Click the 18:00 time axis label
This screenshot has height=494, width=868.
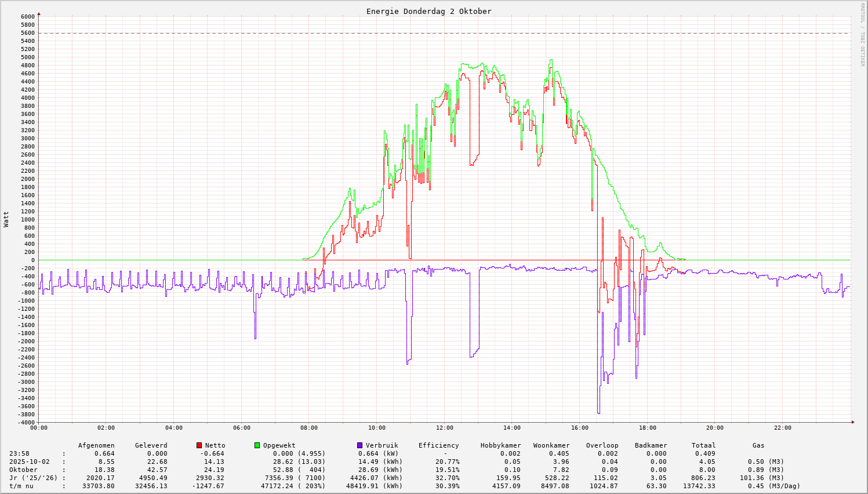(x=647, y=428)
